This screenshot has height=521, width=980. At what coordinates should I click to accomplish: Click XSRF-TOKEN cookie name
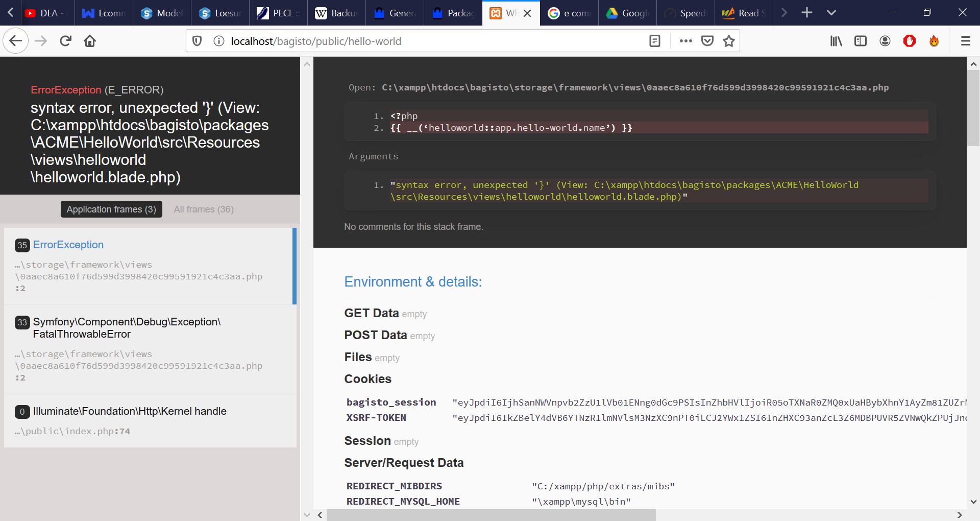pos(377,418)
